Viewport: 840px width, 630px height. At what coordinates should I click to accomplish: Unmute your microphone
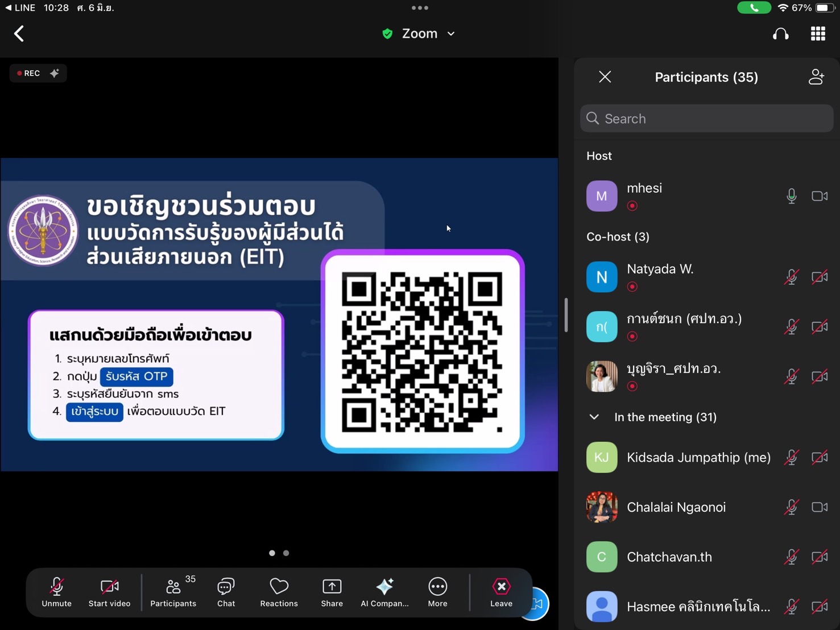tap(56, 592)
